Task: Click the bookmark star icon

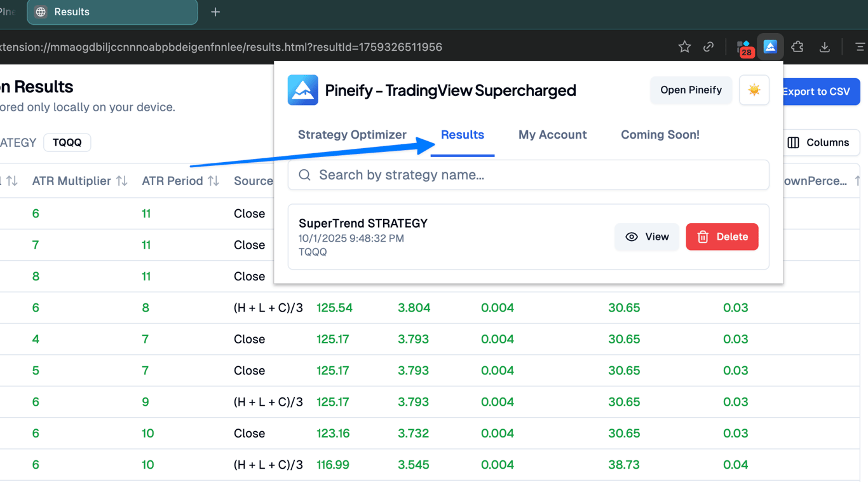Action: pyautogui.click(x=684, y=47)
